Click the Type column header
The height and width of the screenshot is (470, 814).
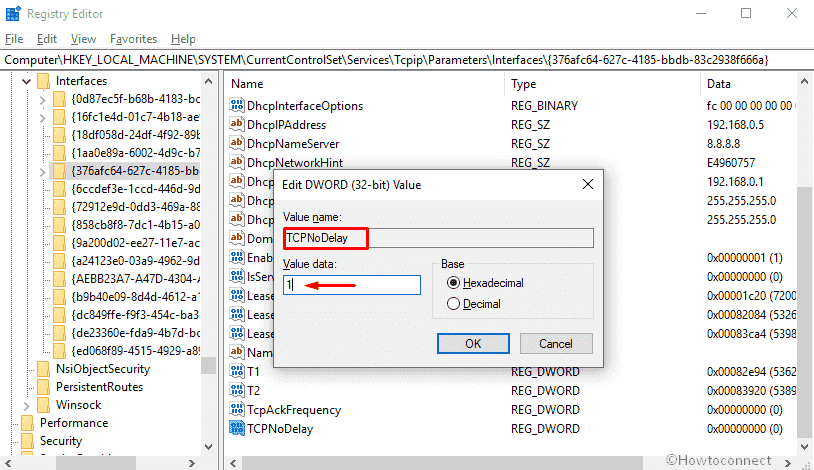pos(524,84)
